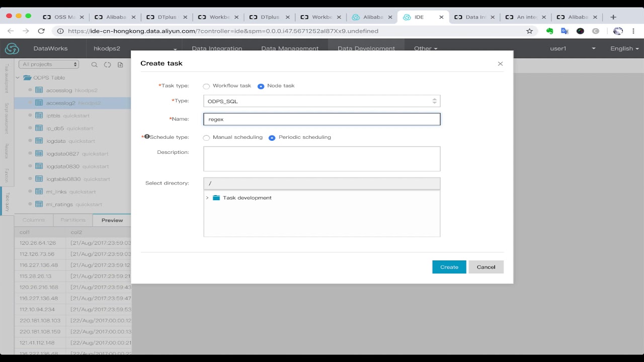Select the logtable0830 quickstart table row
This screenshot has width=644, height=362.
73,179
